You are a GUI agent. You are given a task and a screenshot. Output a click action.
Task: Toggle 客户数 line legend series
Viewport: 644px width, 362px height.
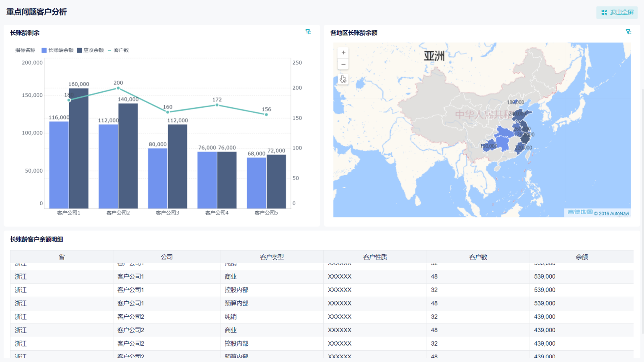[x=118, y=50]
